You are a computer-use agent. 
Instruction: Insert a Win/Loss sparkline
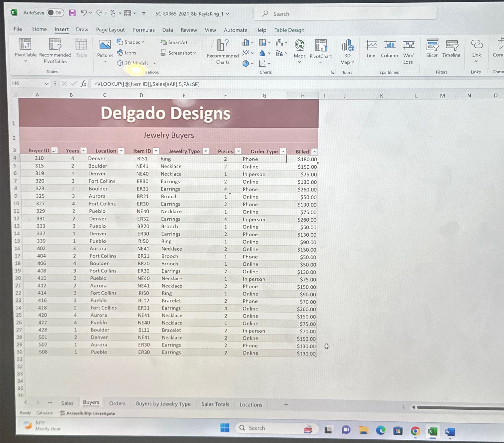(x=408, y=52)
